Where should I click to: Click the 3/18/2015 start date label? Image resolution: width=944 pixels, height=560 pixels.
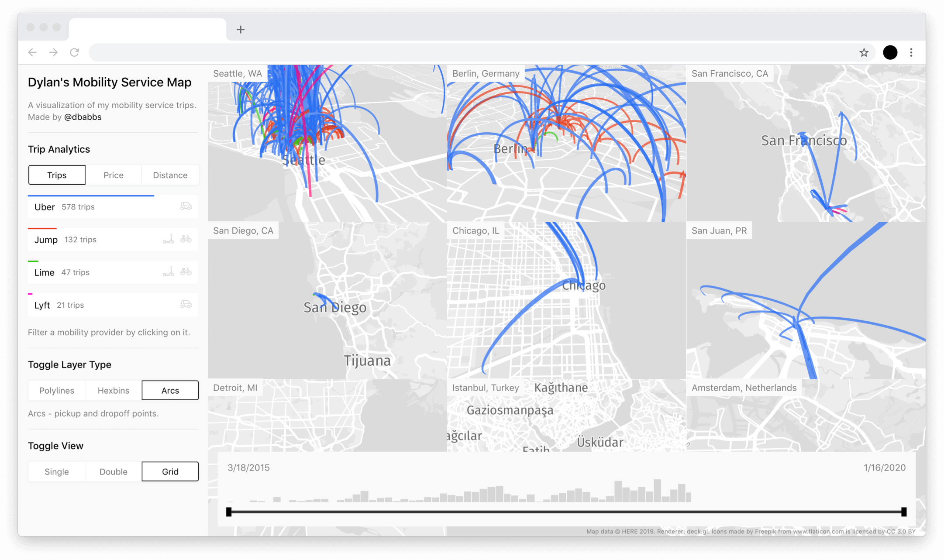point(248,467)
